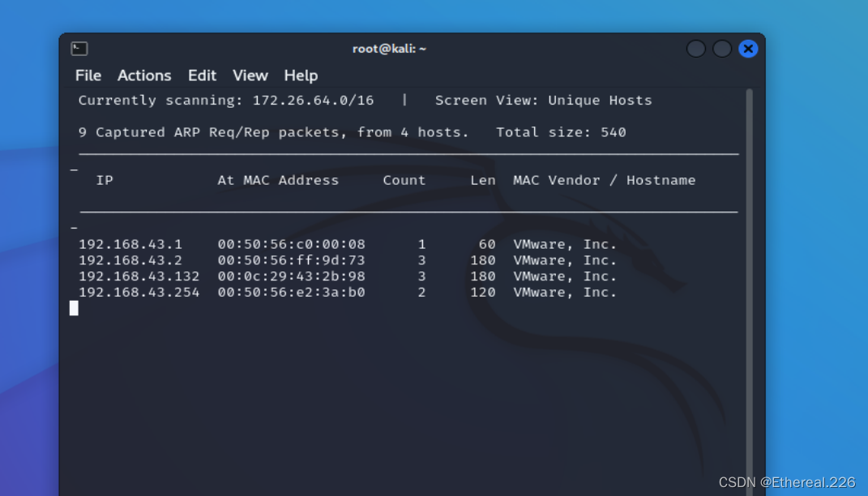Open the Edit menu
This screenshot has width=868, height=496.
pos(202,75)
